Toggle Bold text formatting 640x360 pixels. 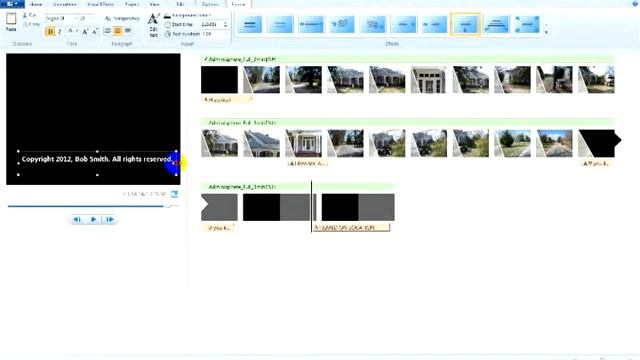[x=50, y=31]
